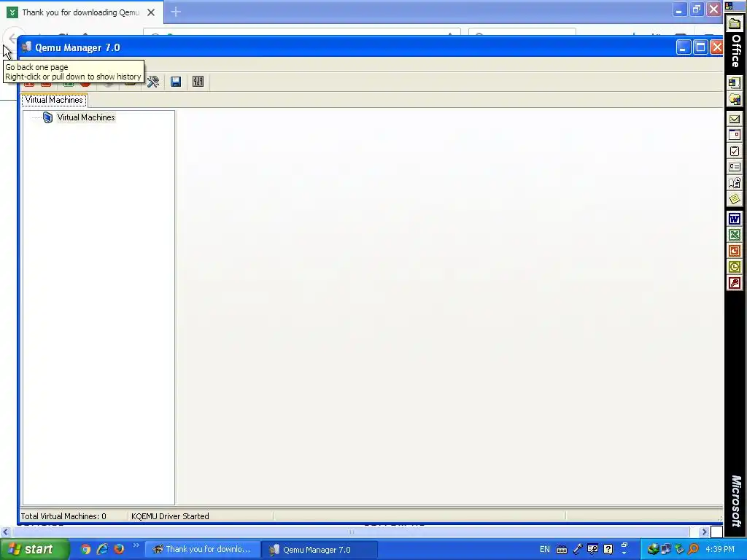The height and width of the screenshot is (560, 747).
Task: Click New Office Document icon in Office bar
Action: click(x=735, y=83)
